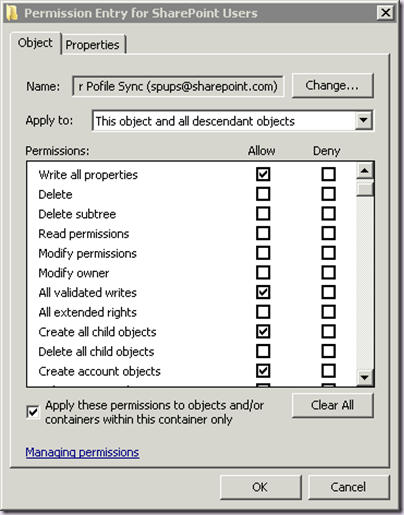Close the Permission Entry dialog

pos(386,13)
